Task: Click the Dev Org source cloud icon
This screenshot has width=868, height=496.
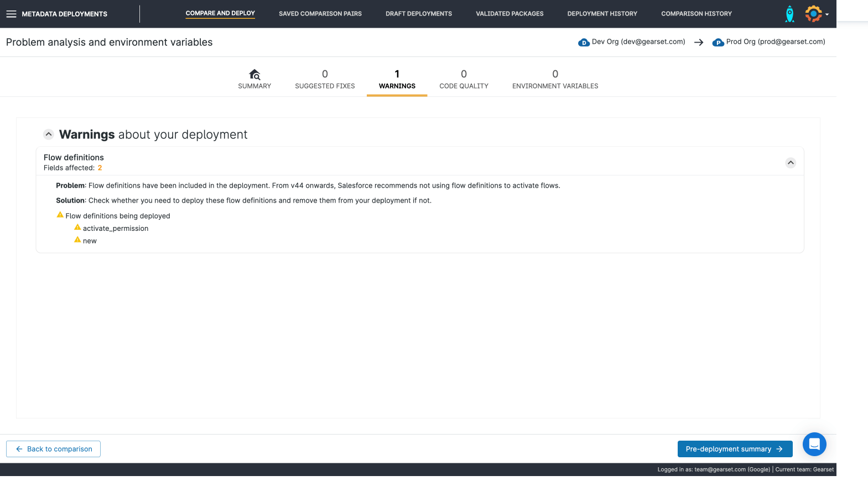Action: pyautogui.click(x=583, y=43)
